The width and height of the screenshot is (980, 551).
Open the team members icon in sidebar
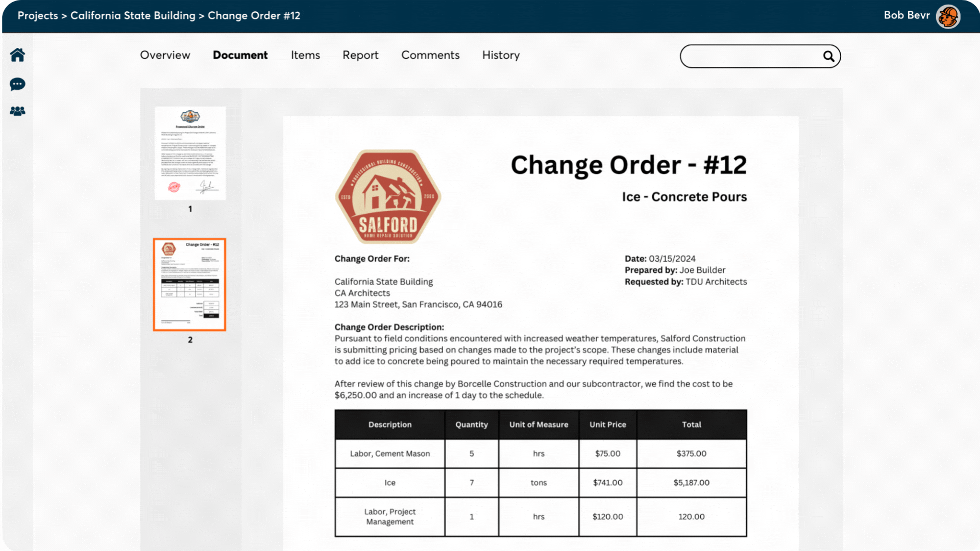coord(17,111)
